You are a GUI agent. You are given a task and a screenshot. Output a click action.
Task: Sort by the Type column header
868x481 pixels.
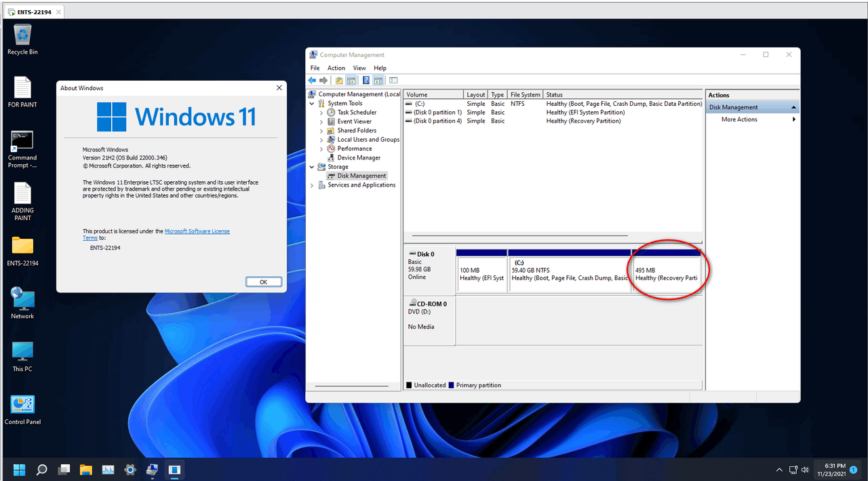click(x=498, y=95)
